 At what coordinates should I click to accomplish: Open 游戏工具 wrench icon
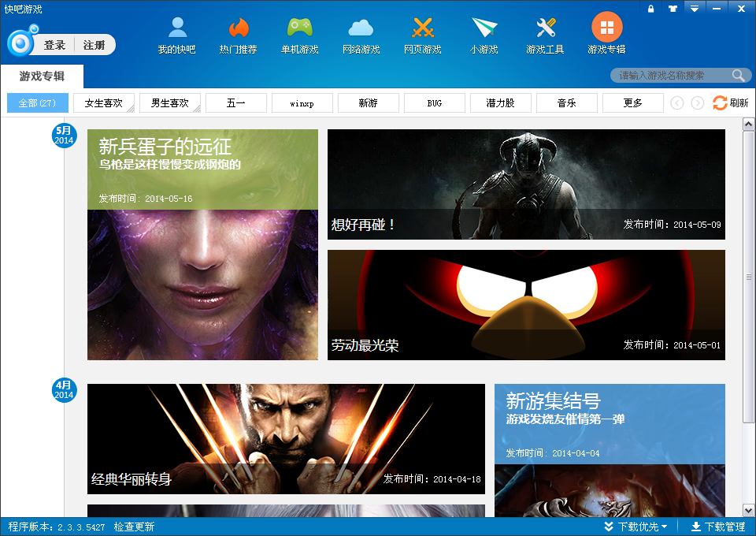coord(545,28)
